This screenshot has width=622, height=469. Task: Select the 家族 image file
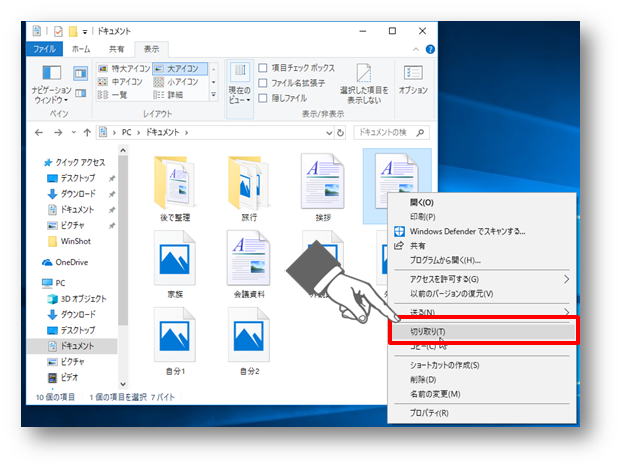(175, 265)
